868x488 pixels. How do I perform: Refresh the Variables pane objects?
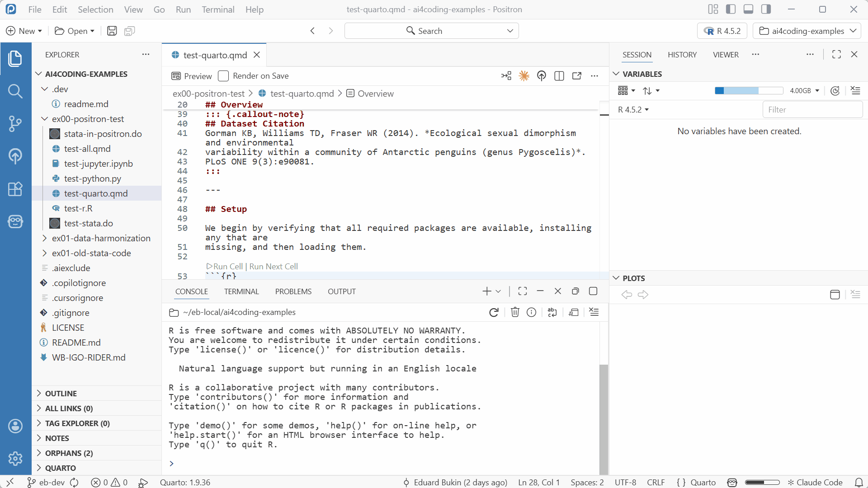tap(835, 91)
